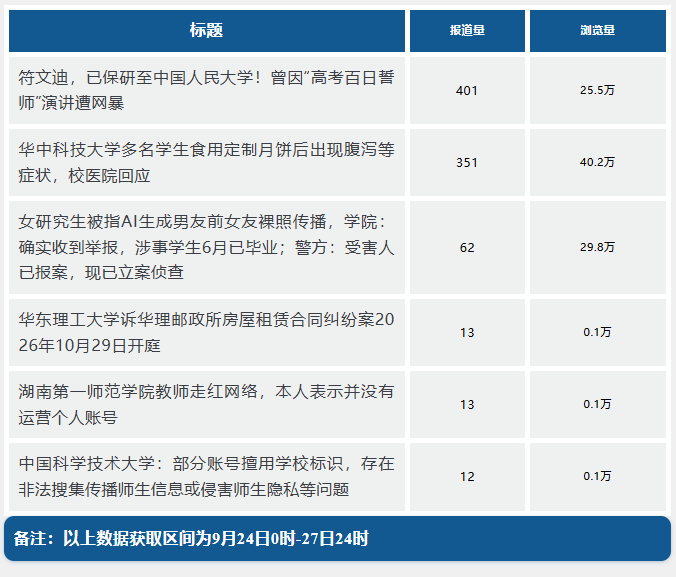Screen dimensions: 676x577
Task: Select the 女研究生被指AI生成 headline
Action: tap(207, 247)
